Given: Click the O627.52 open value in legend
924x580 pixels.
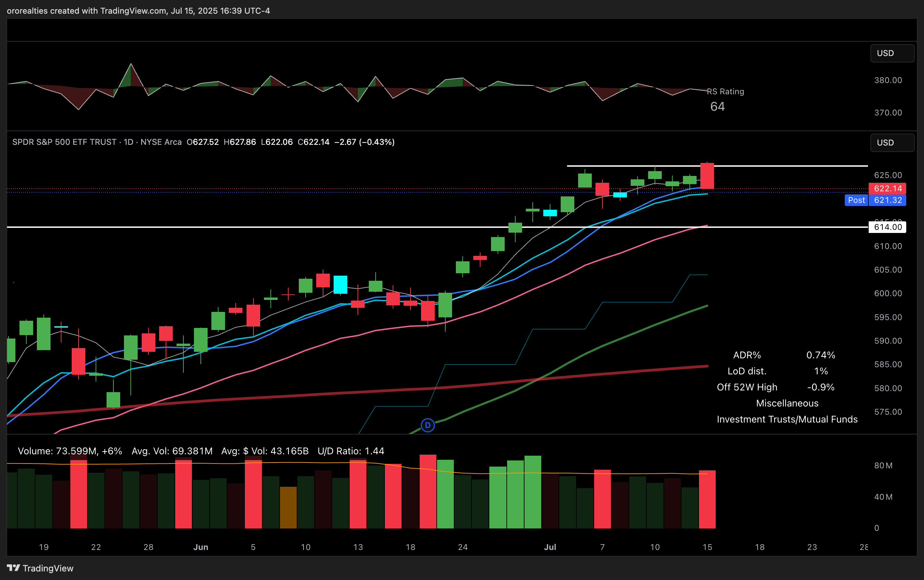Looking at the screenshot, I should click(x=202, y=142).
